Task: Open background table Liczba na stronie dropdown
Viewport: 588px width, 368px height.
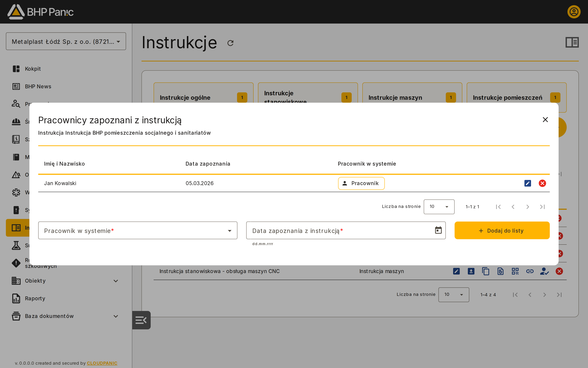Action: coord(454,295)
